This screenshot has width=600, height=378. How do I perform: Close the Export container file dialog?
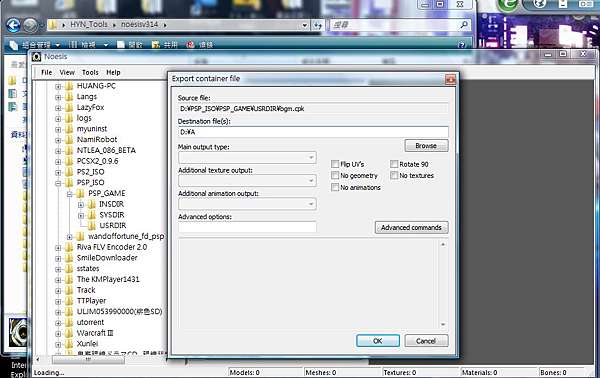[x=450, y=79]
